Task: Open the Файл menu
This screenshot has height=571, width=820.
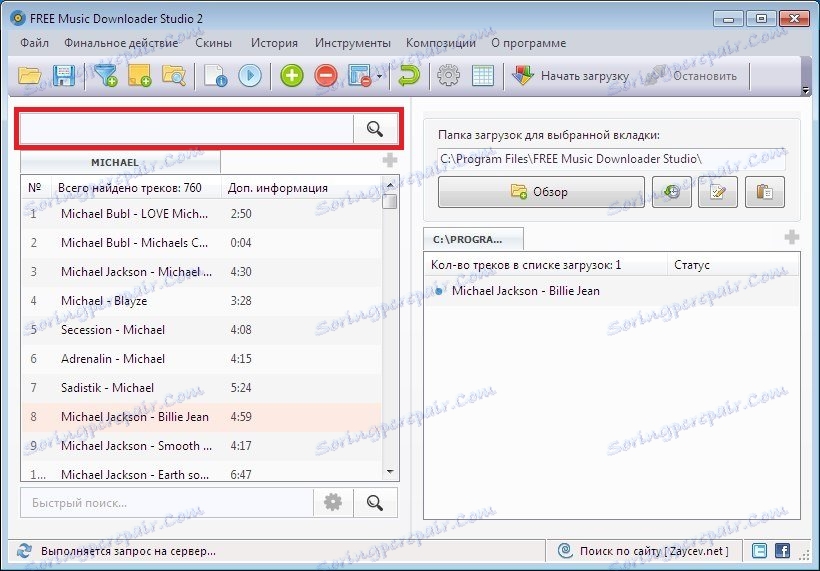Action: pos(35,43)
